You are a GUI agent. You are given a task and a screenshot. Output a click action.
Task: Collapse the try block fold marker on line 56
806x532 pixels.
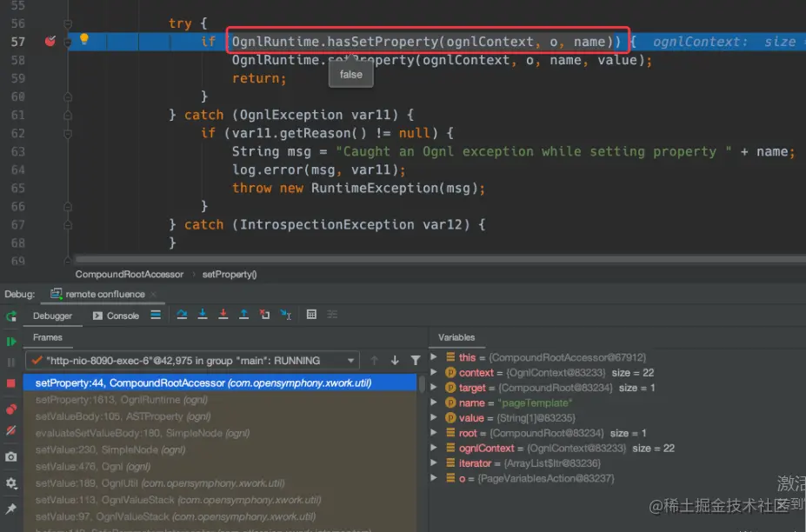pyautogui.click(x=67, y=23)
